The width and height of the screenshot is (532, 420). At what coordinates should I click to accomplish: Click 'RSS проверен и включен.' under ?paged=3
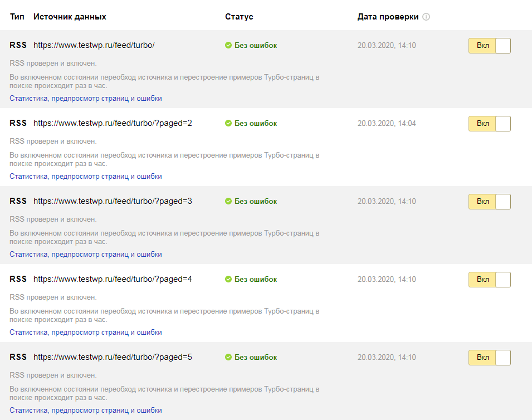[x=53, y=219]
